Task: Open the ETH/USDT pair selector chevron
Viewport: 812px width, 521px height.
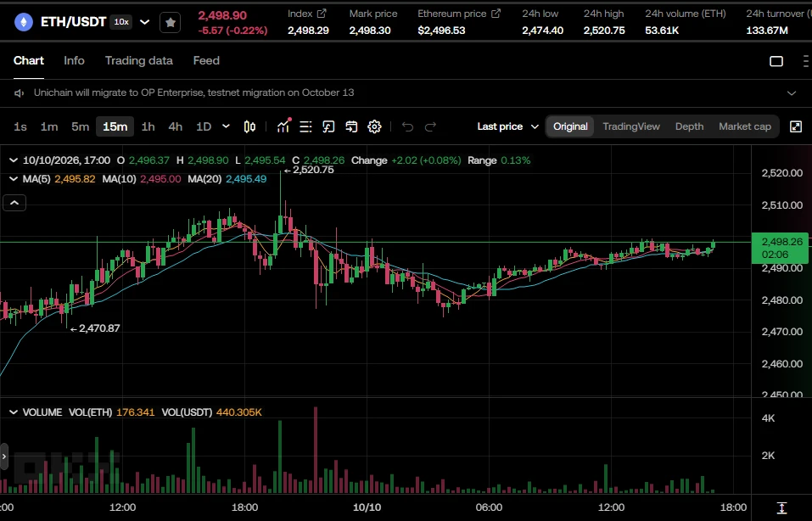Action: point(145,22)
